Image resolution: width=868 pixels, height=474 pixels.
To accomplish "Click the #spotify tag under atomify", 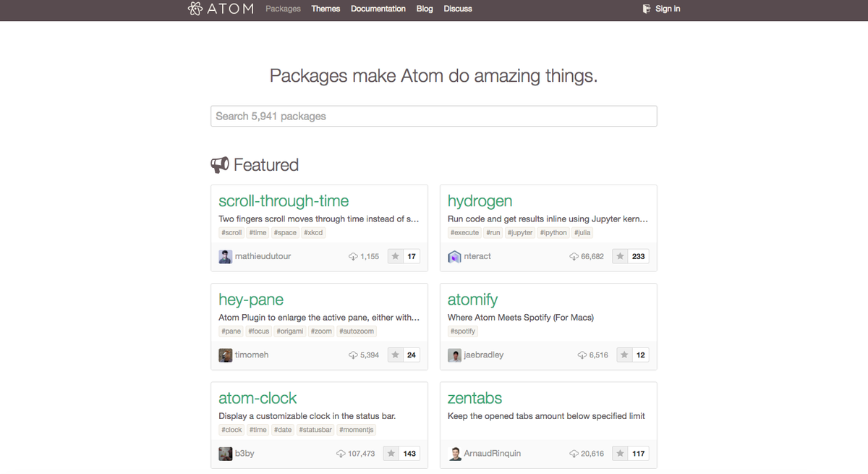I will pyautogui.click(x=462, y=331).
